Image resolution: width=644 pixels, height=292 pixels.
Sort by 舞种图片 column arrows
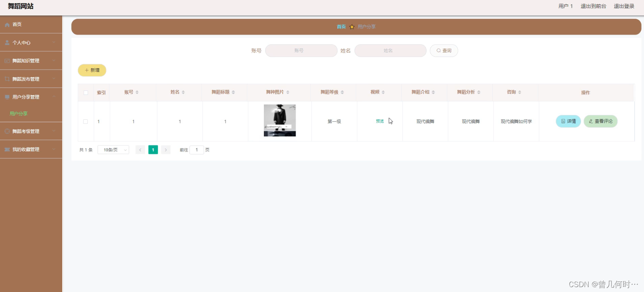[x=288, y=92]
